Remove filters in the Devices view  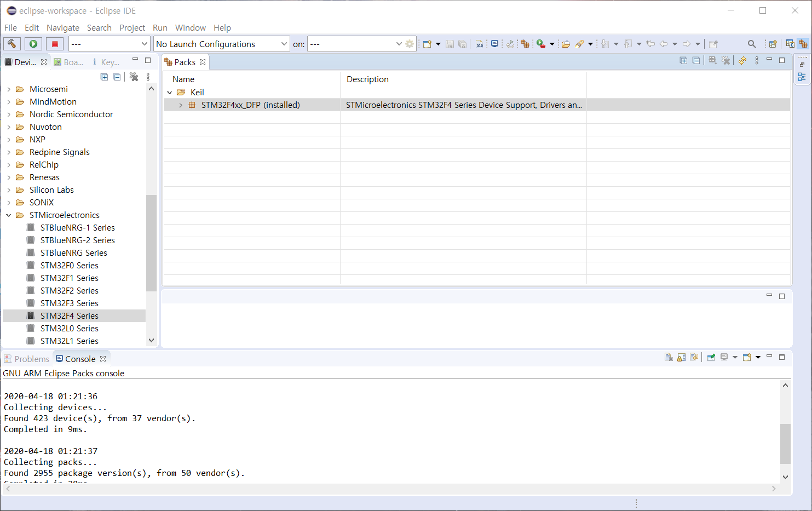coord(134,77)
